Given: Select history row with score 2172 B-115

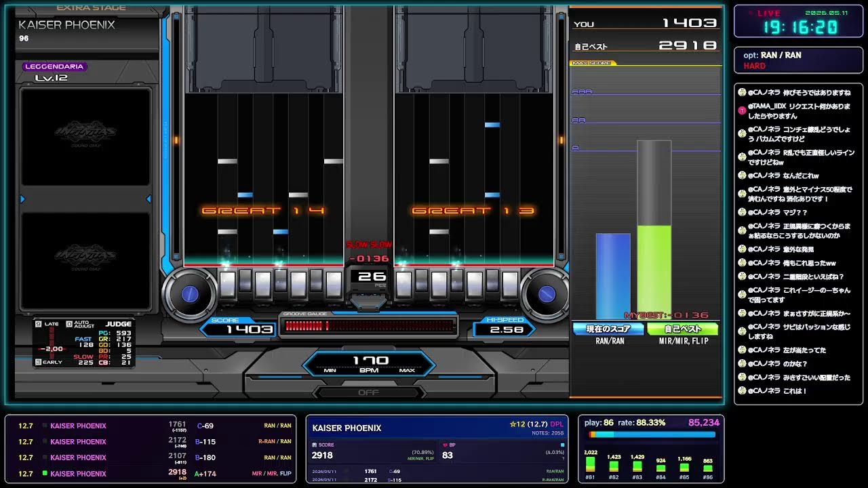Looking at the screenshot, I should click(152, 441).
